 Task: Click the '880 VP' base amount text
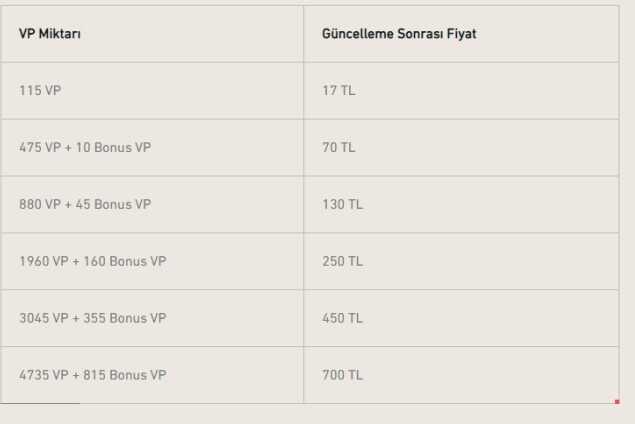tap(40, 205)
